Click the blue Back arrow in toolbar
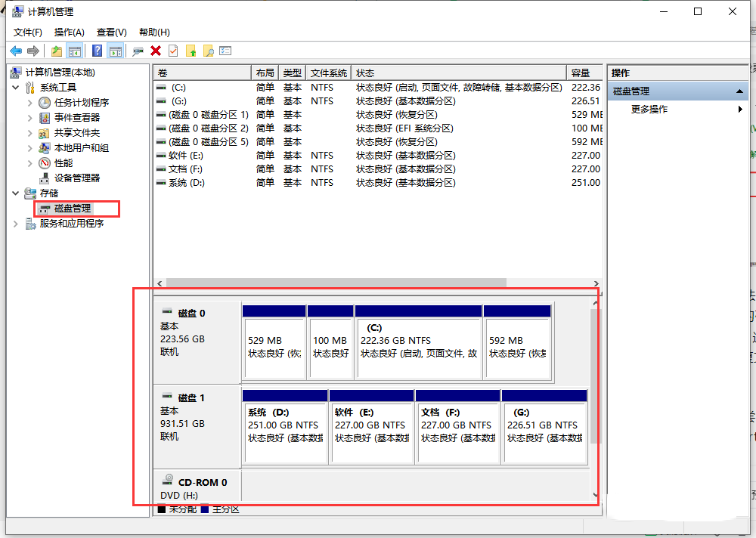The height and width of the screenshot is (538, 756). pos(16,51)
